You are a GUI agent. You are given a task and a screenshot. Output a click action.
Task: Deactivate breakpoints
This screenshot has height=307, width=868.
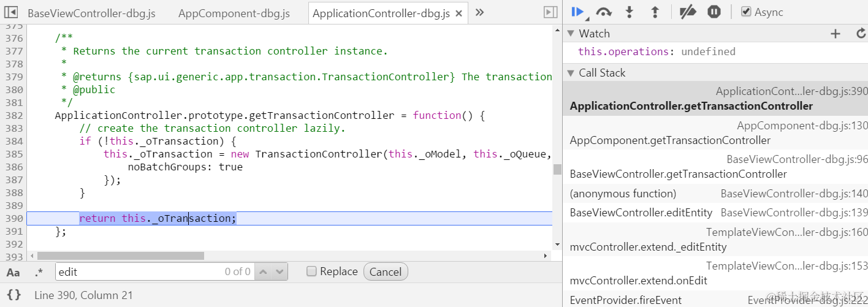click(688, 12)
